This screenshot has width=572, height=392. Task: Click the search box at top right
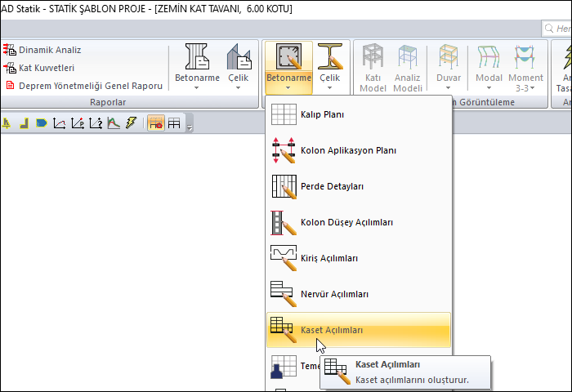(x=556, y=29)
